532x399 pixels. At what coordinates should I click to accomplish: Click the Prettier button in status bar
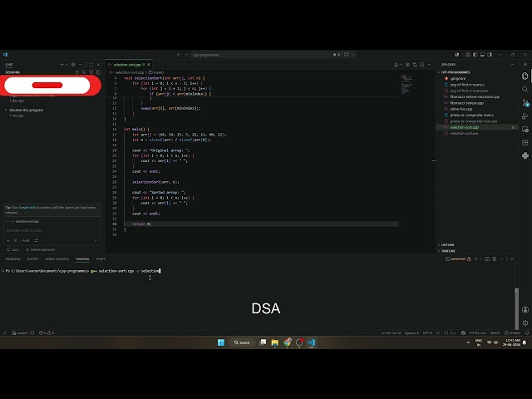(512, 332)
